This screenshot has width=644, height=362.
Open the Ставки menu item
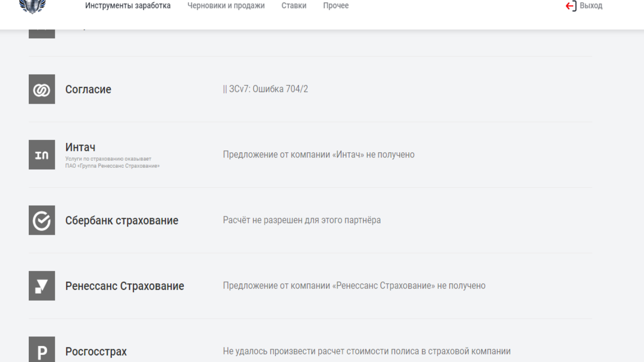pos(294,6)
